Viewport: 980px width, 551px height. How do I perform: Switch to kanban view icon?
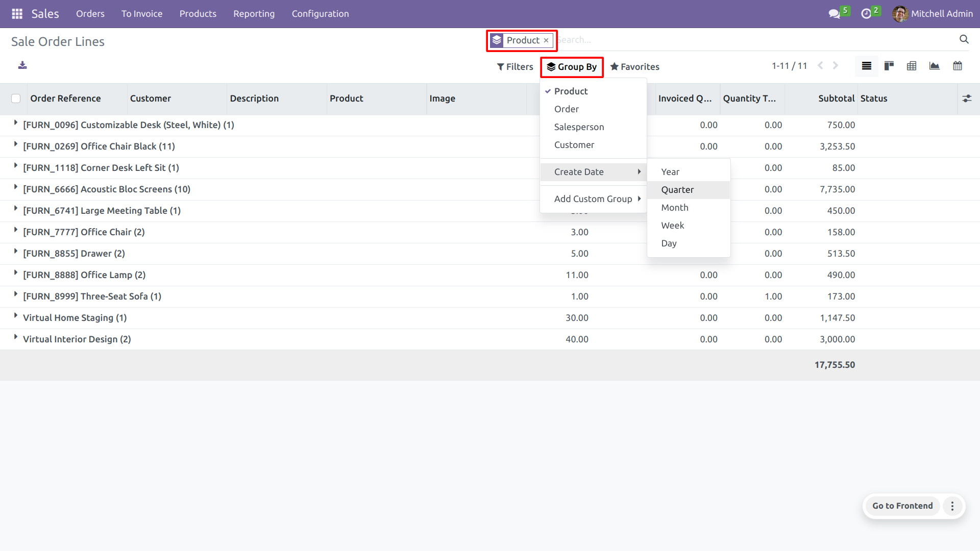pyautogui.click(x=889, y=66)
